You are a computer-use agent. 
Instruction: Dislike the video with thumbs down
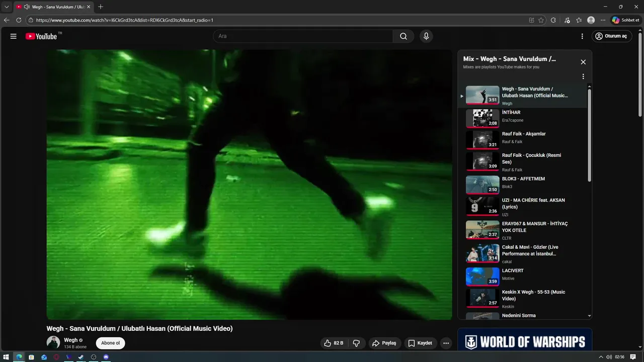pyautogui.click(x=356, y=343)
